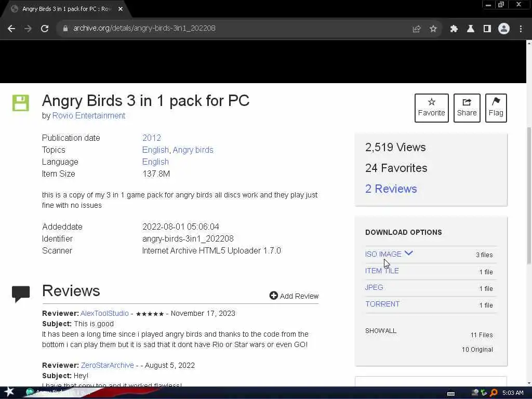Open the Angry birds topic link
The width and height of the screenshot is (532, 399).
coord(193,150)
